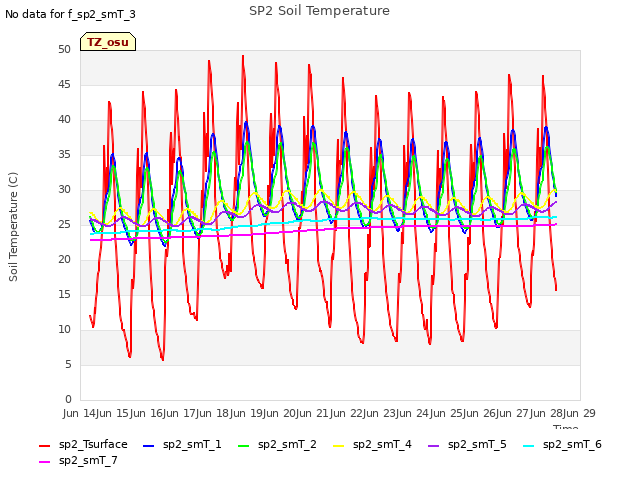Click the TZ_osu annotation label
The width and height of the screenshot is (640, 480).
(108, 42)
